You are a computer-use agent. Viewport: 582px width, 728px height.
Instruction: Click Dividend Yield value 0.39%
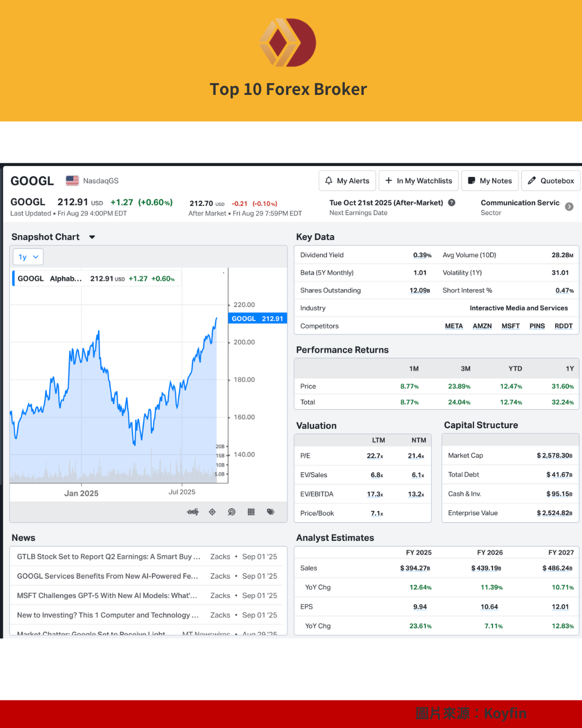[x=422, y=255]
